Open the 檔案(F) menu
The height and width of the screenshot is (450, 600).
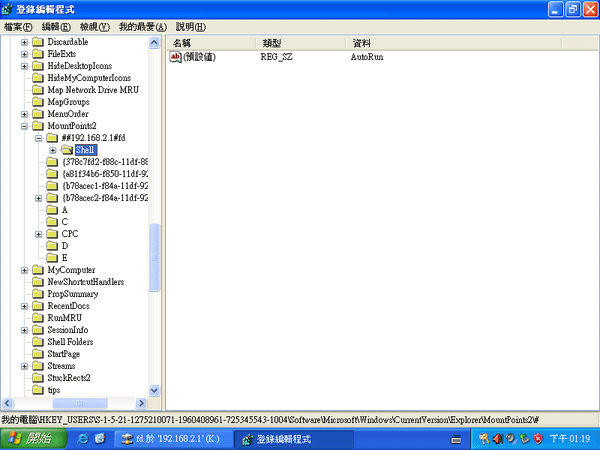pyautogui.click(x=18, y=27)
